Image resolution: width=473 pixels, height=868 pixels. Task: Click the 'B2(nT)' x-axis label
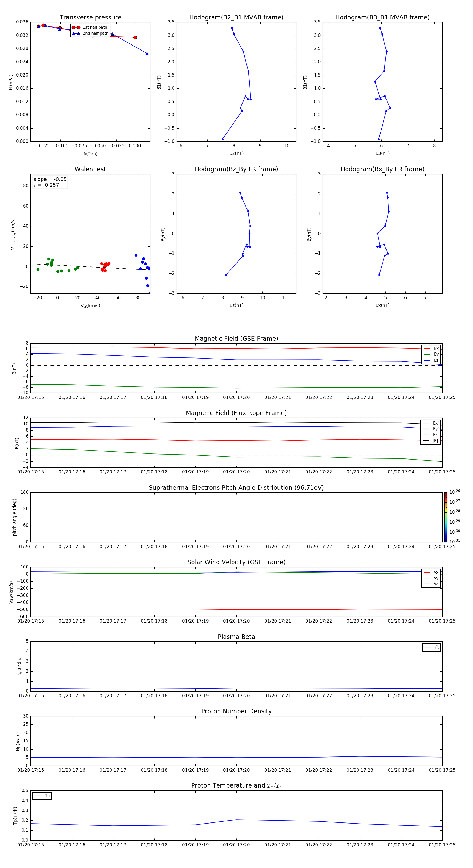pyautogui.click(x=236, y=153)
